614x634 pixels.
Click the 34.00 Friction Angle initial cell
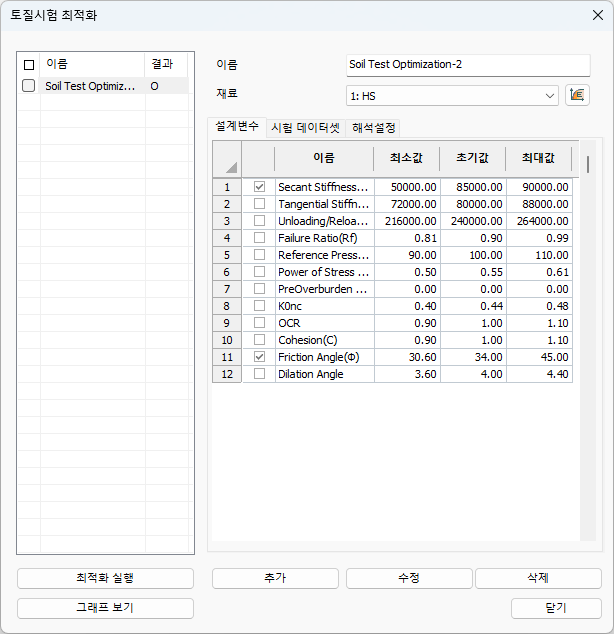click(x=473, y=357)
